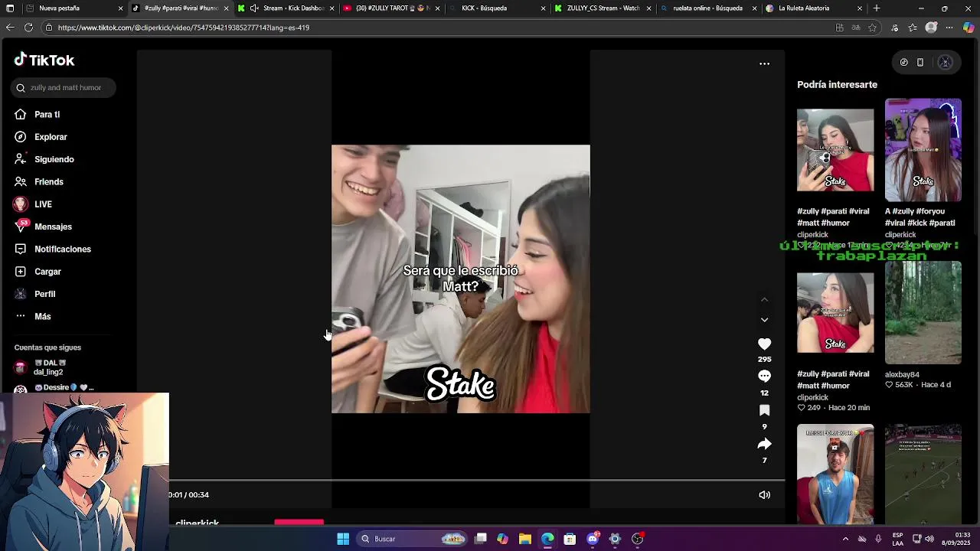Click the get app phone icon
This screenshot has height=551, width=980.
coord(920,63)
